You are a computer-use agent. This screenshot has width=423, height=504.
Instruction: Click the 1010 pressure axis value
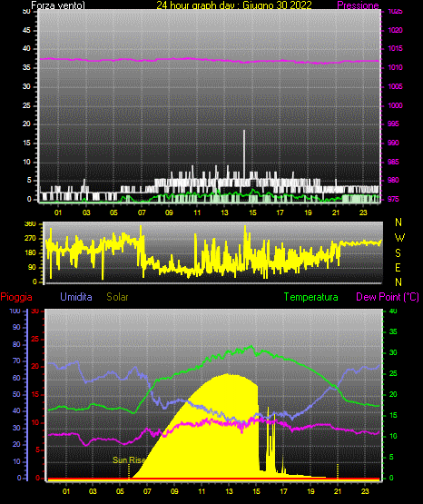pos(395,67)
